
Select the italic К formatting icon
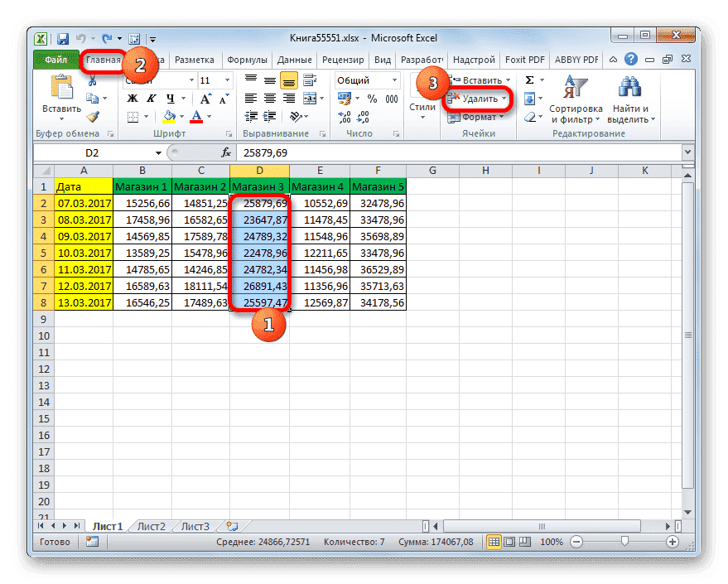152,98
